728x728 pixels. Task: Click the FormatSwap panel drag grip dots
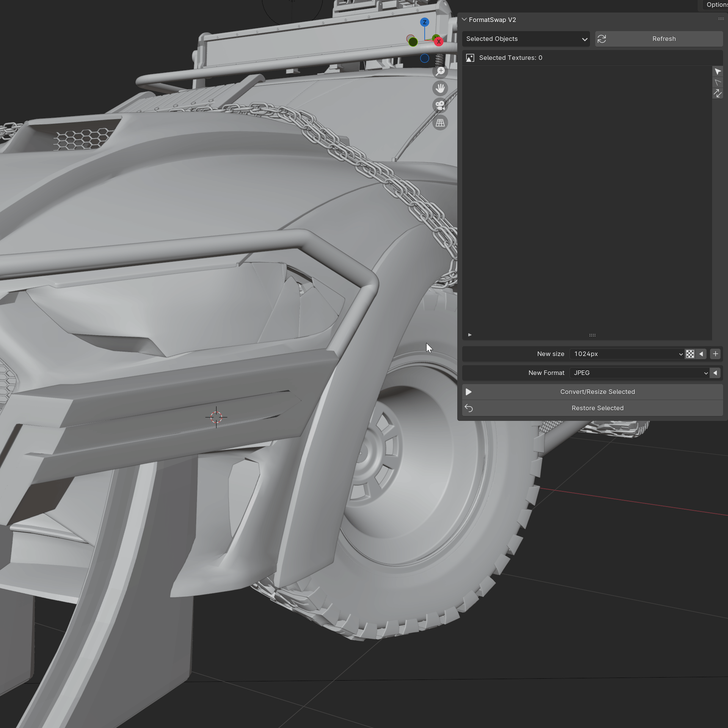point(721,19)
